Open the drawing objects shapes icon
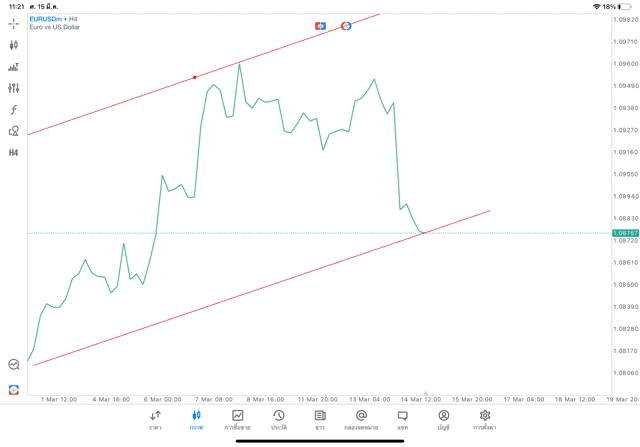This screenshot has height=447, width=640. tap(13, 131)
